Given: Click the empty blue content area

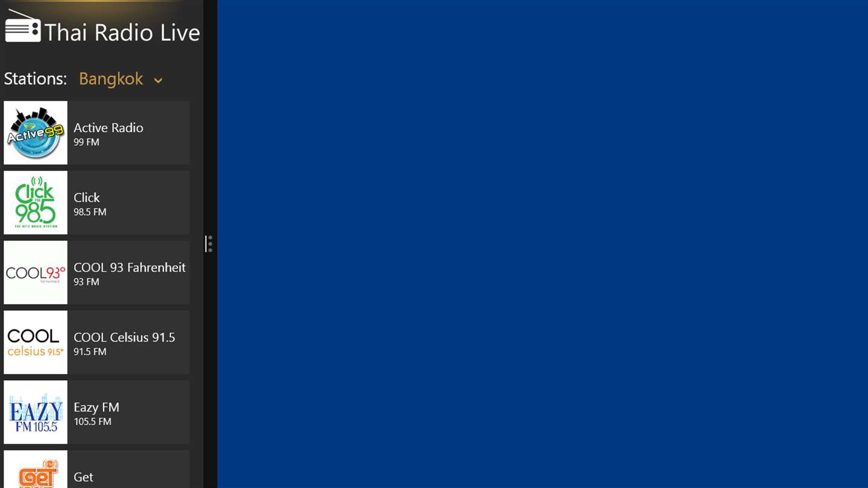Looking at the screenshot, I should coord(542,244).
